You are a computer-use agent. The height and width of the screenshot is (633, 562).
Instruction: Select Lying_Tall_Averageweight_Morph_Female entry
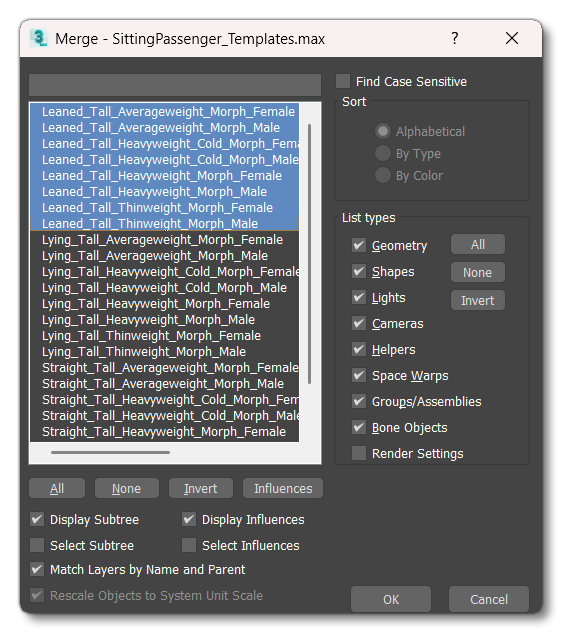pyautogui.click(x=165, y=240)
